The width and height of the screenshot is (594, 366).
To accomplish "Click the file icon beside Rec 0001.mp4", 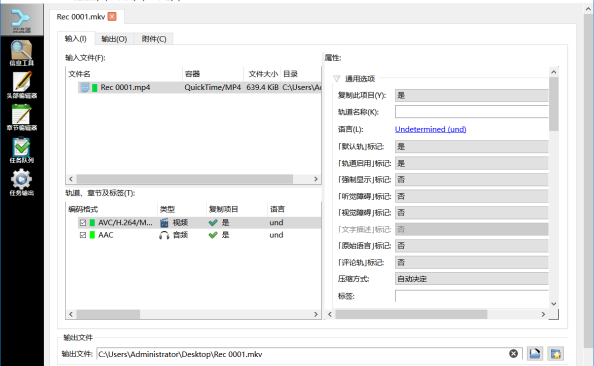I will click(x=85, y=88).
